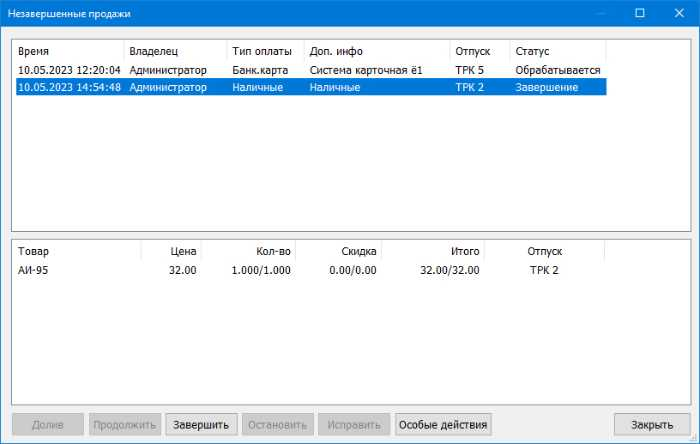Select the sale at 10.05.2023 14:54:48
The image size is (700, 444).
coord(69,87)
